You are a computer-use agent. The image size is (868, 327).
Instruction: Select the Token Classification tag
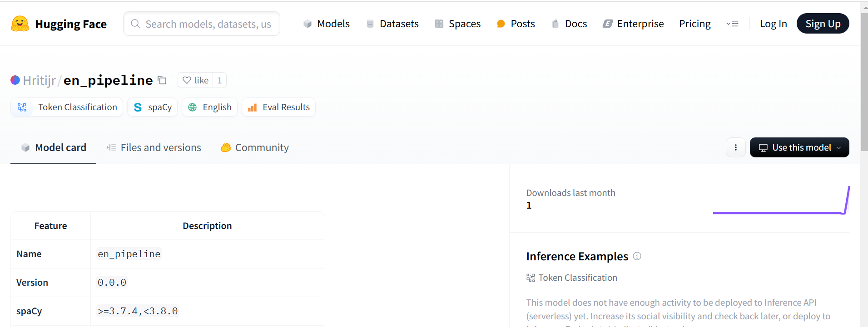[x=67, y=107]
